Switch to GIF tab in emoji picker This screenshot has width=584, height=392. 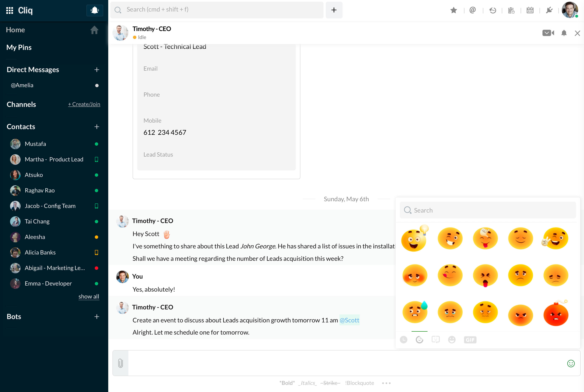click(470, 340)
